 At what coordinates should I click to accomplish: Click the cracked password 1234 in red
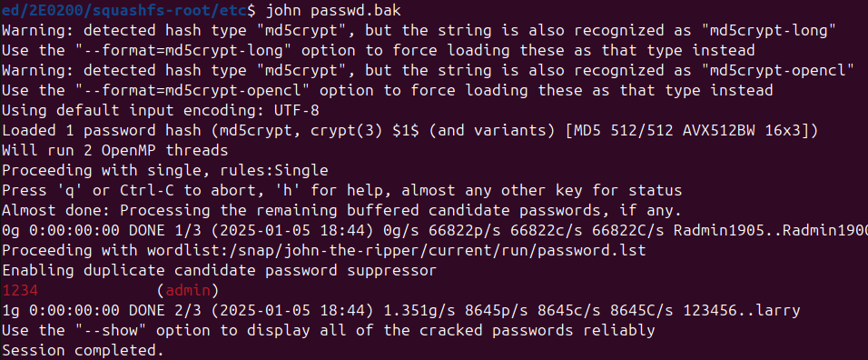(20, 290)
